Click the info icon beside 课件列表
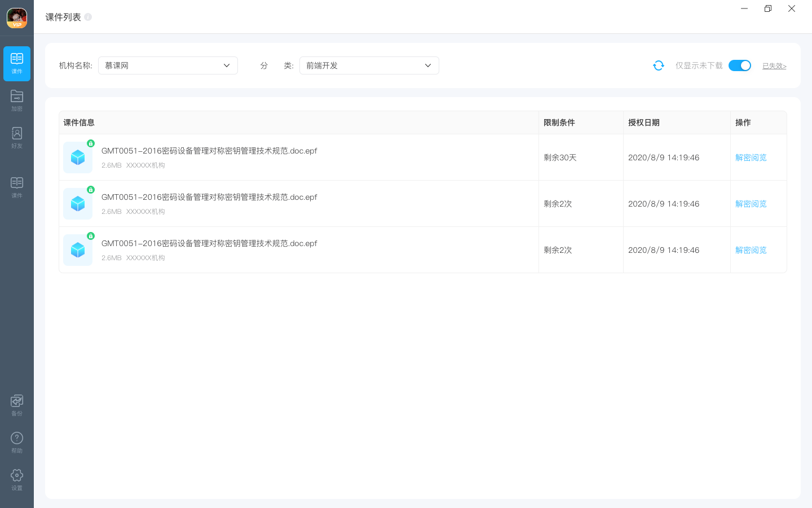The image size is (812, 508). click(88, 17)
